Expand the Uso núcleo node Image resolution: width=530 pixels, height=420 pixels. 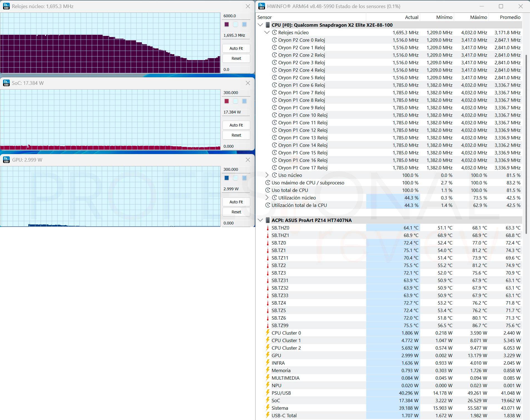click(267, 175)
